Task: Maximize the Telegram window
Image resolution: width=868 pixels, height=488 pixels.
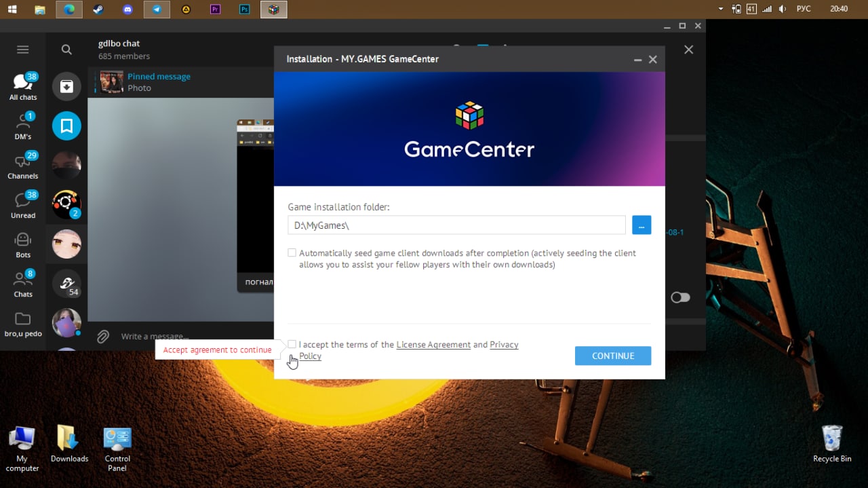Action: coord(682,26)
